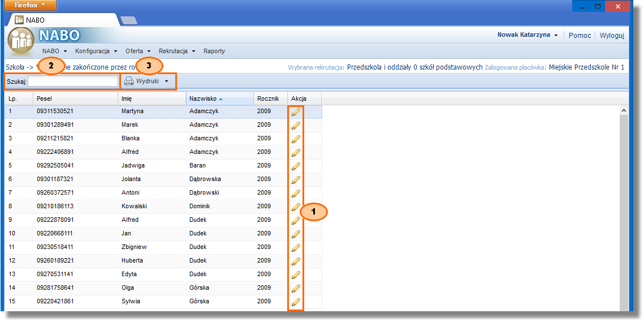
Task: Click the printer icon beside Wydruki
Action: coord(128,81)
